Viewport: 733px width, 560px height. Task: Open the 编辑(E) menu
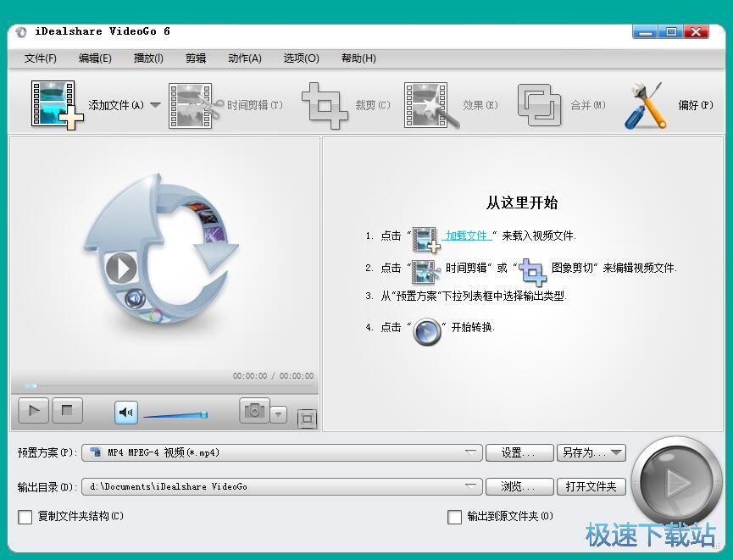(x=95, y=58)
